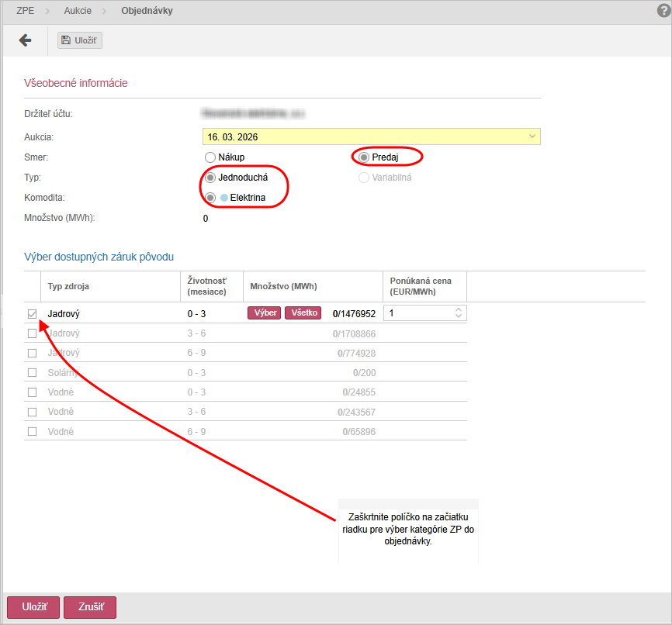This screenshot has width=672, height=625.
Task: Select the Nákup radio button
Action: 210,157
